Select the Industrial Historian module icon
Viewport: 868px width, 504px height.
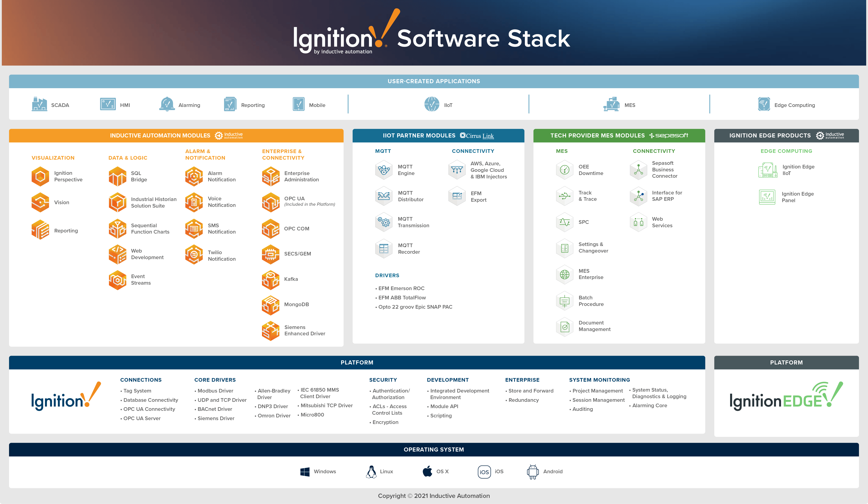pos(118,202)
